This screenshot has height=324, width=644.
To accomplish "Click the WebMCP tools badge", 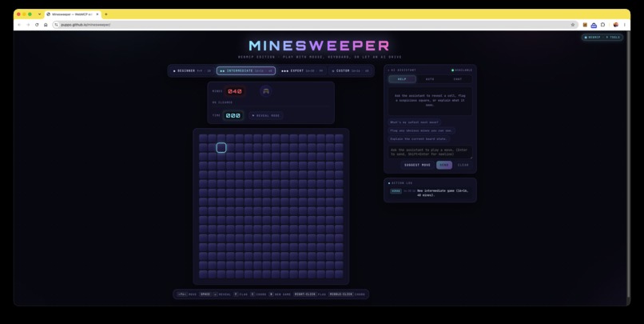I will pos(602,37).
